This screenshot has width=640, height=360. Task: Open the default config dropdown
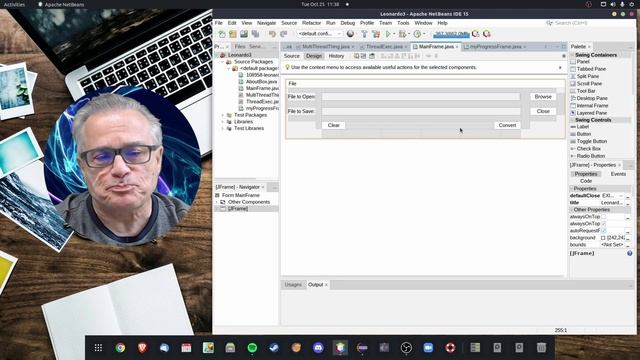tap(320, 34)
